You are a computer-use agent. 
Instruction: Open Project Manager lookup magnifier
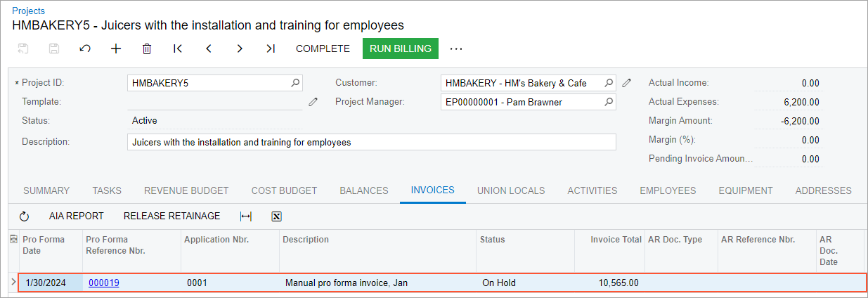click(x=609, y=102)
